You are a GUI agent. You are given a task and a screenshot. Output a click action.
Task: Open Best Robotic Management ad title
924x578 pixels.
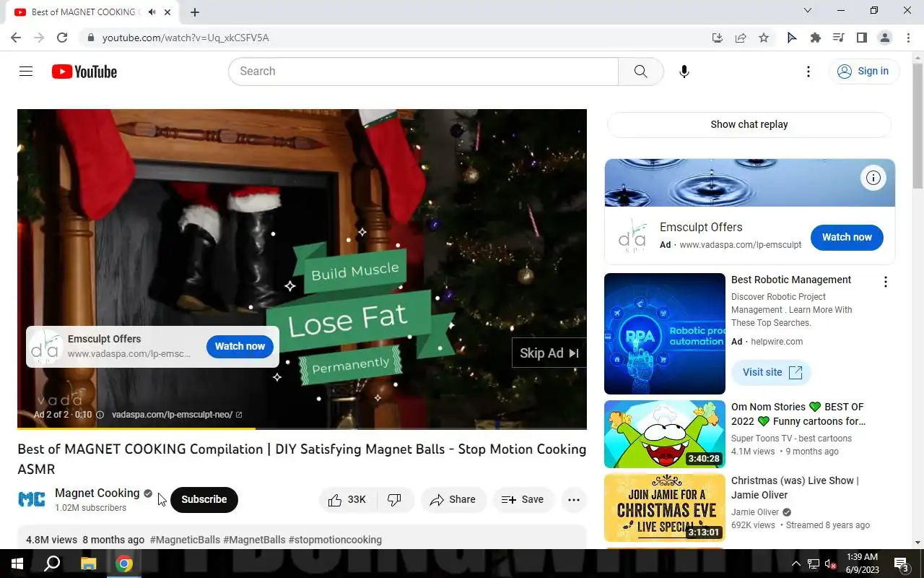(791, 280)
